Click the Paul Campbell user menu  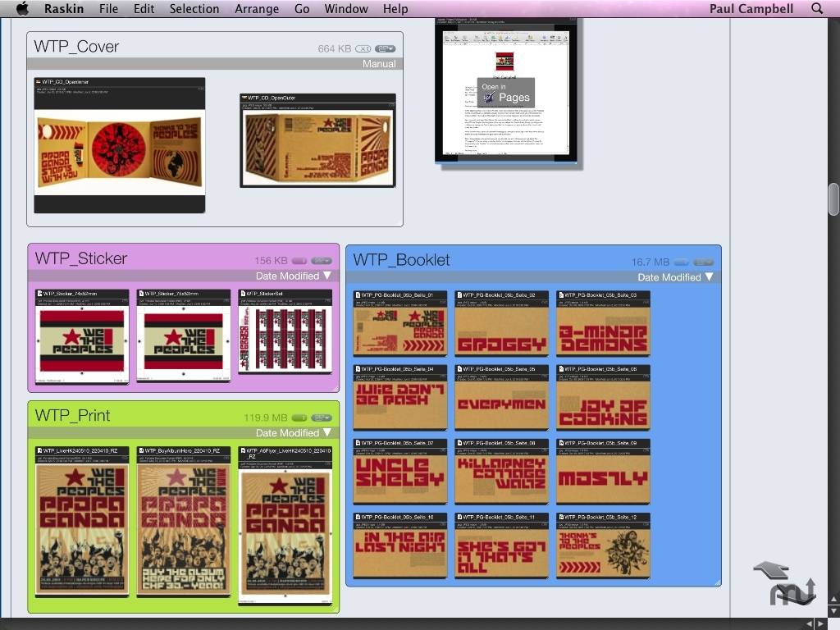(751, 8)
